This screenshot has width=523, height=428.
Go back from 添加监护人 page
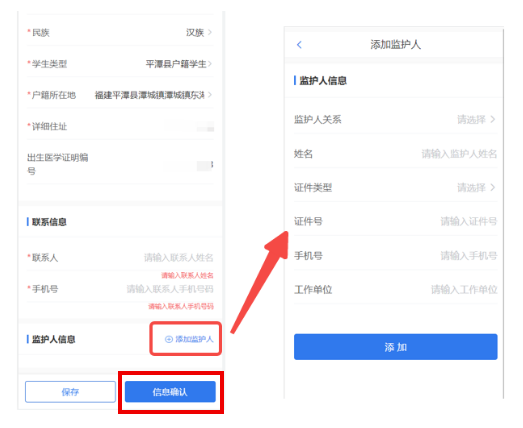pyautogui.click(x=299, y=45)
